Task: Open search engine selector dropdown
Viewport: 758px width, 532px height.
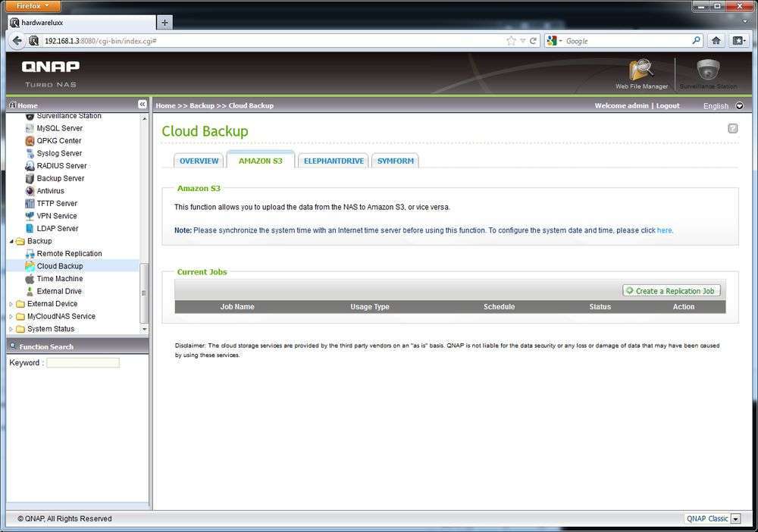Action: click(561, 41)
